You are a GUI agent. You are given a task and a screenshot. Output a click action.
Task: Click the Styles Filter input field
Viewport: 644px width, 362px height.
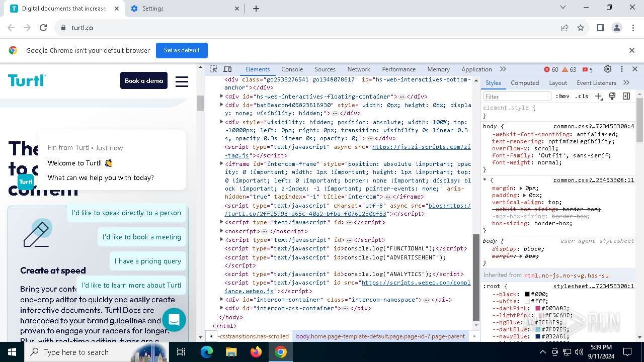pyautogui.click(x=517, y=97)
